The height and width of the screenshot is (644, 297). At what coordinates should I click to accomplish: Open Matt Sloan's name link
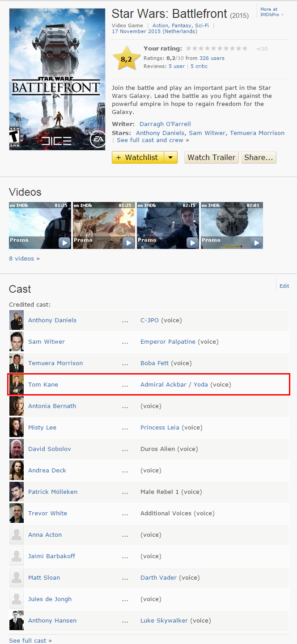44,577
